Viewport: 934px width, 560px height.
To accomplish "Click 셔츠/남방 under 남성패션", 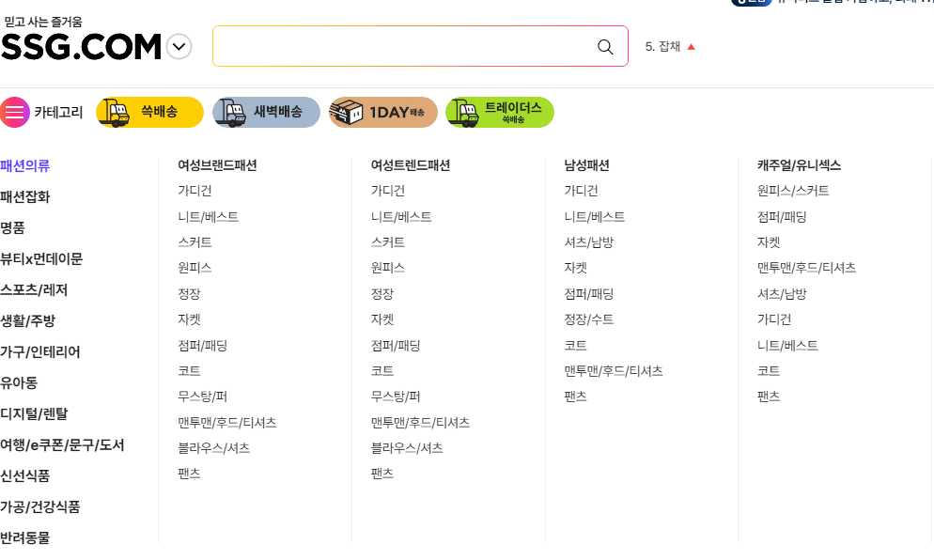I will point(588,241).
